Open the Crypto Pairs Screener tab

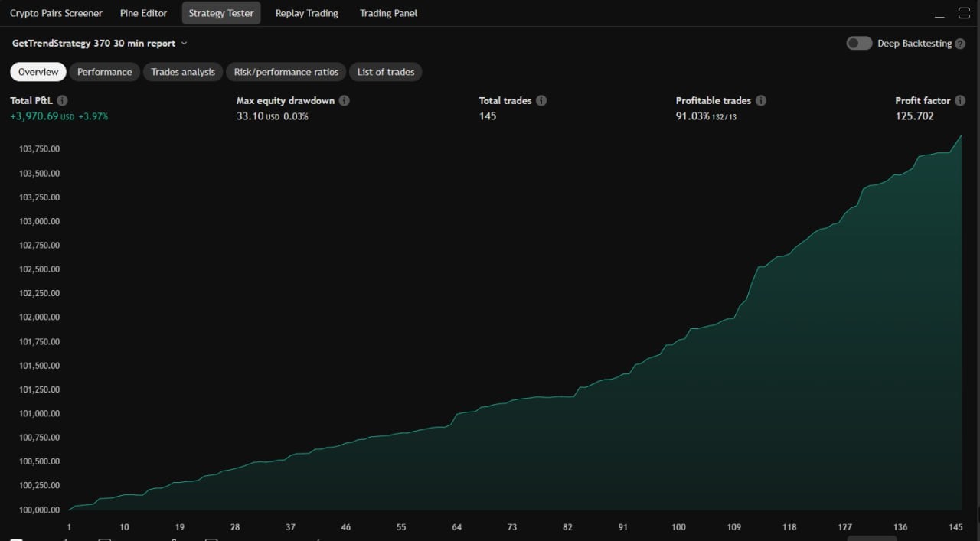tap(55, 13)
